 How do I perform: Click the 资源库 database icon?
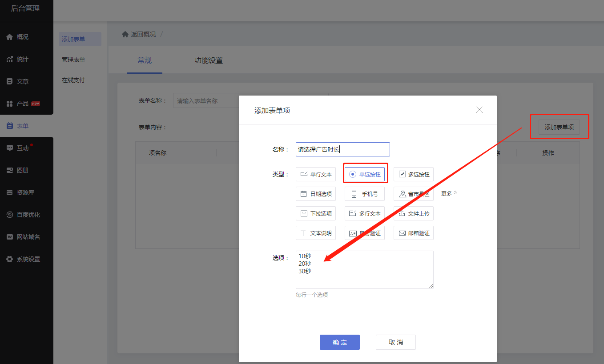[x=9, y=192]
